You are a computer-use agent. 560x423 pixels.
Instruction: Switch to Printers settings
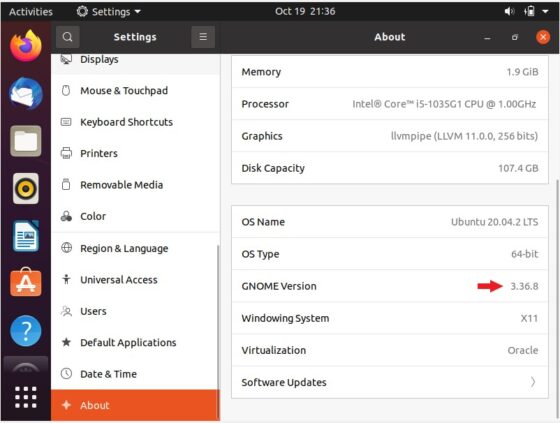[x=135, y=153]
